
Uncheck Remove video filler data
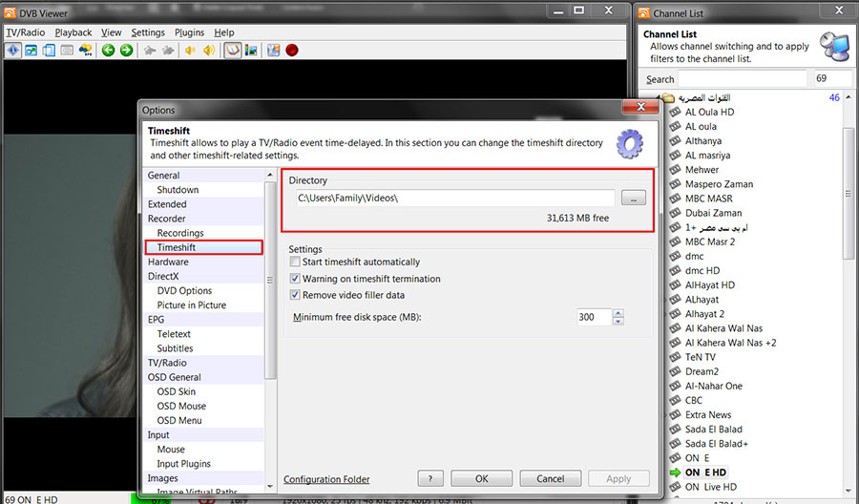pyautogui.click(x=295, y=295)
